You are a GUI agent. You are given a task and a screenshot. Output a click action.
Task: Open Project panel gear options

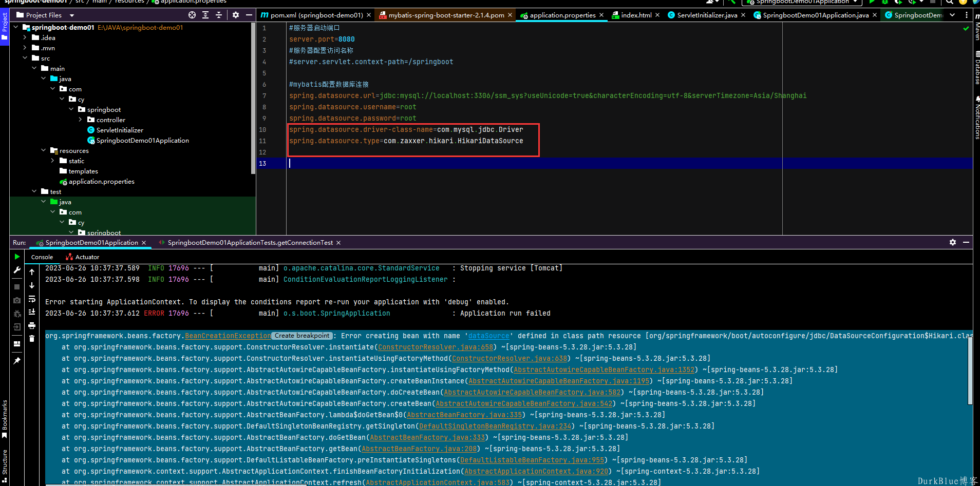pos(236,15)
